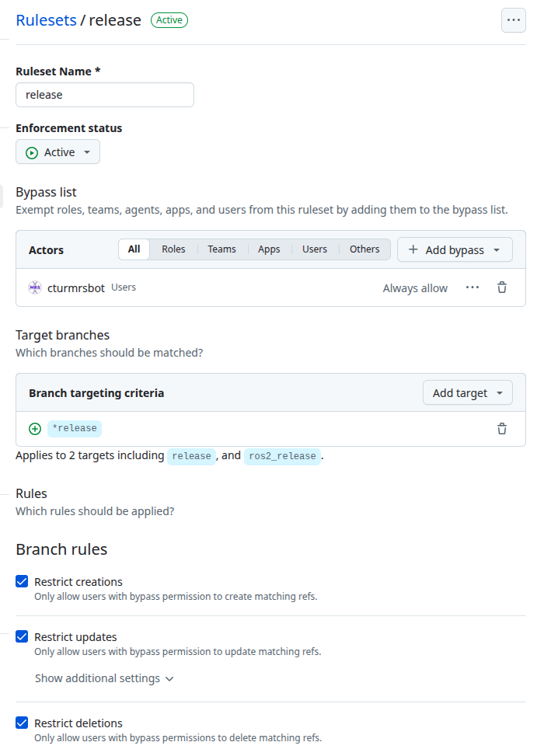The height and width of the screenshot is (756, 544).
Task: Go to the Rulesets breadcrumb link
Action: (47, 20)
